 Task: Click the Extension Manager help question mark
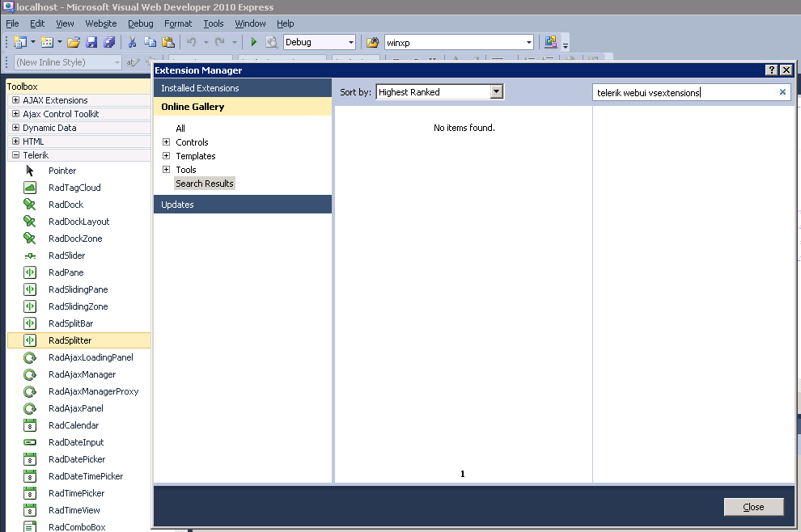pyautogui.click(x=772, y=70)
